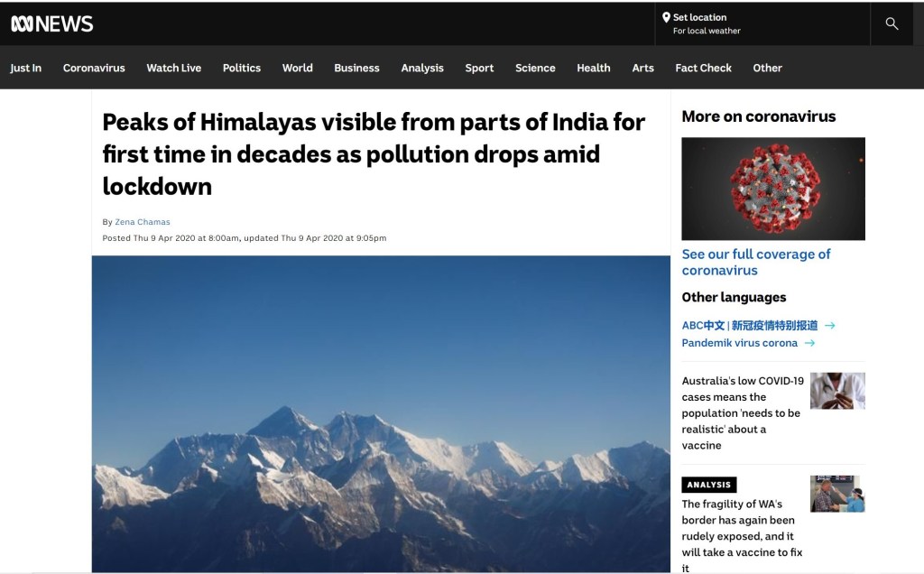The image size is (924, 574).
Task: Click the Set location pin icon
Action: click(666, 17)
